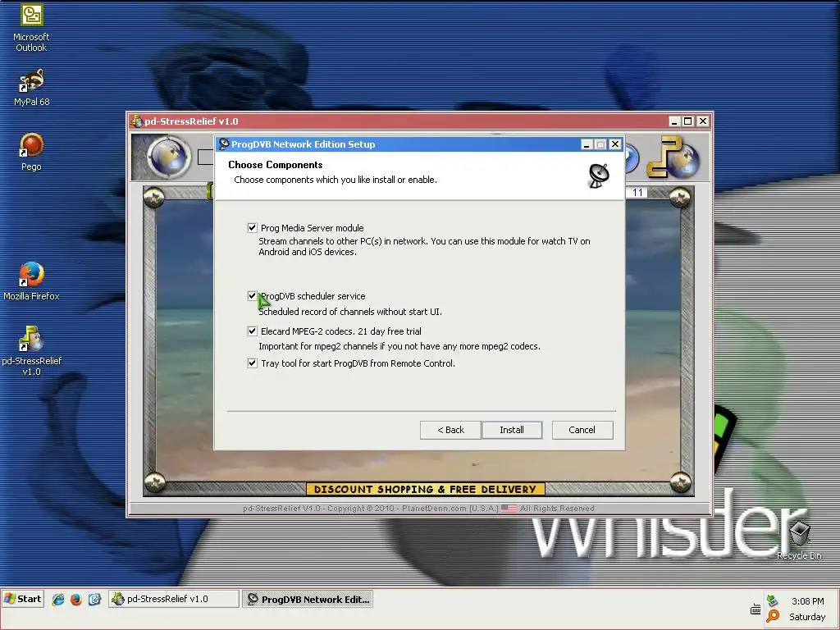Click the orange magnifier tray icon
This screenshot has height=630, width=840.
coord(773,616)
